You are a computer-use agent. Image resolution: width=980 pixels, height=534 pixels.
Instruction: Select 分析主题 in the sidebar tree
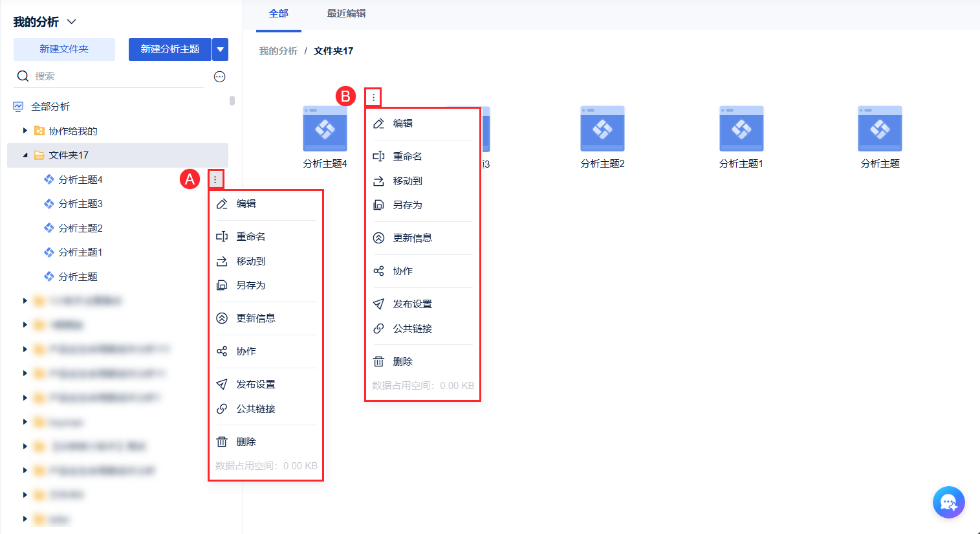(78, 276)
